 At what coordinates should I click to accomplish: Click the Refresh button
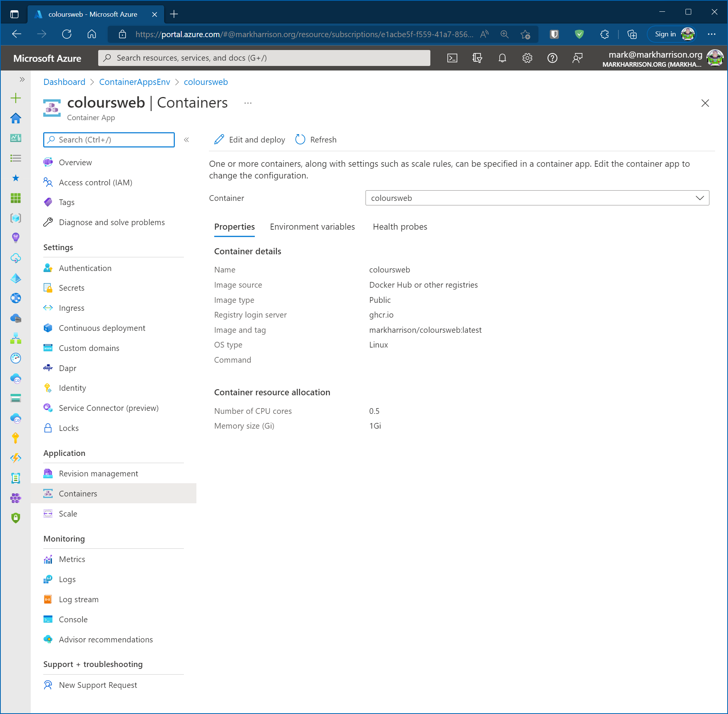coord(316,139)
